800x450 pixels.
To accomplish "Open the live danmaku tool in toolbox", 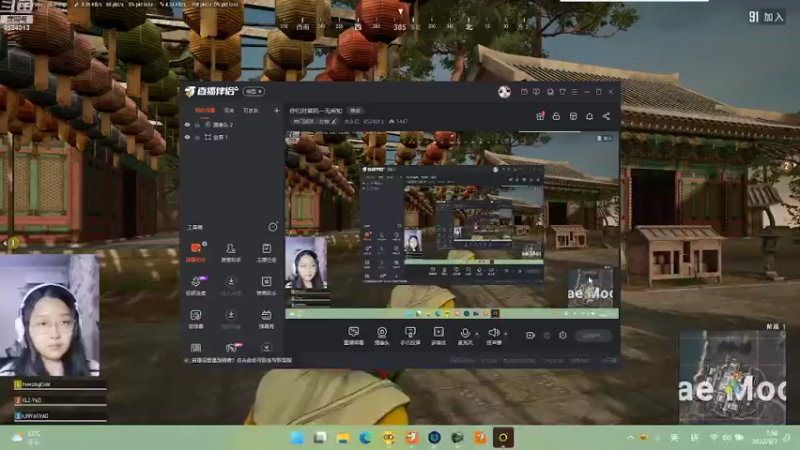I will click(196, 252).
